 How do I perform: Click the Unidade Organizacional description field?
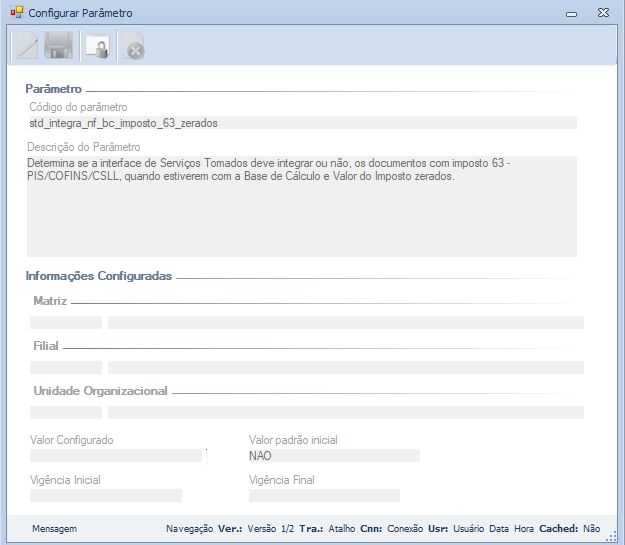(346, 413)
